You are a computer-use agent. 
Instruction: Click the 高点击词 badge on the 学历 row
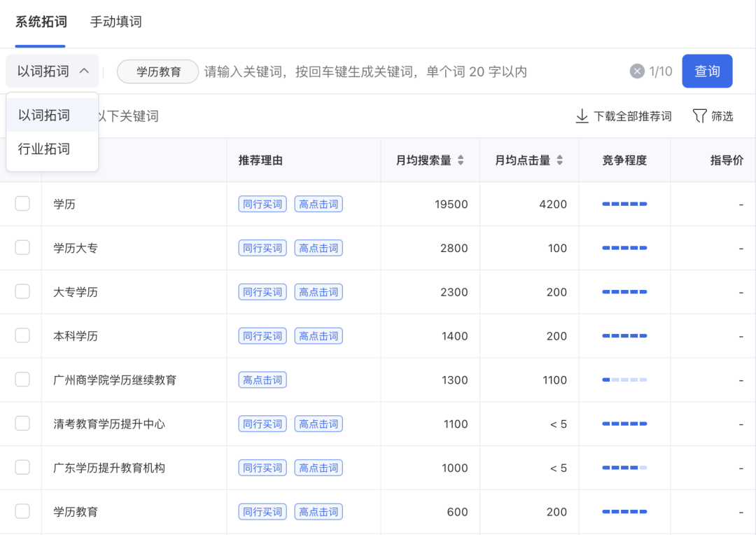tap(318, 204)
